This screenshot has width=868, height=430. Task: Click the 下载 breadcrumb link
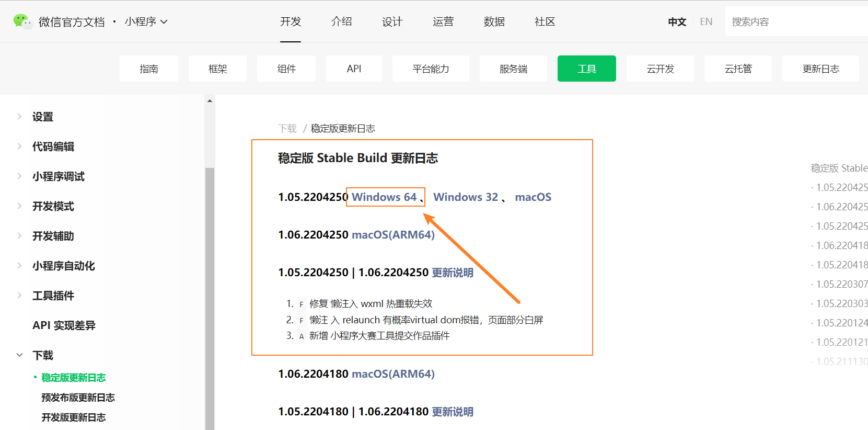(287, 129)
